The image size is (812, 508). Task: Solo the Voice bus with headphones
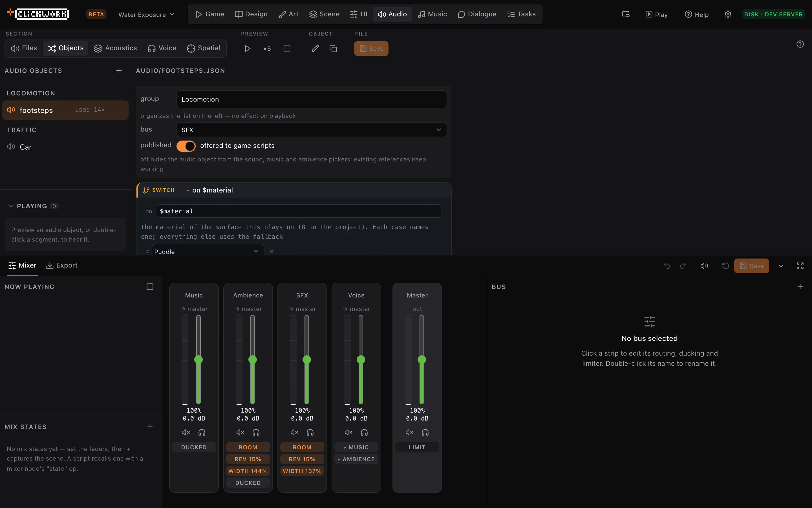coord(364,432)
